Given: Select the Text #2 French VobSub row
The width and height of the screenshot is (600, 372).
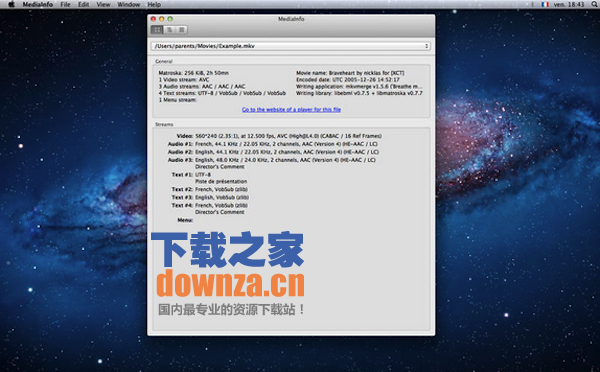Looking at the screenshot, I should [x=210, y=189].
